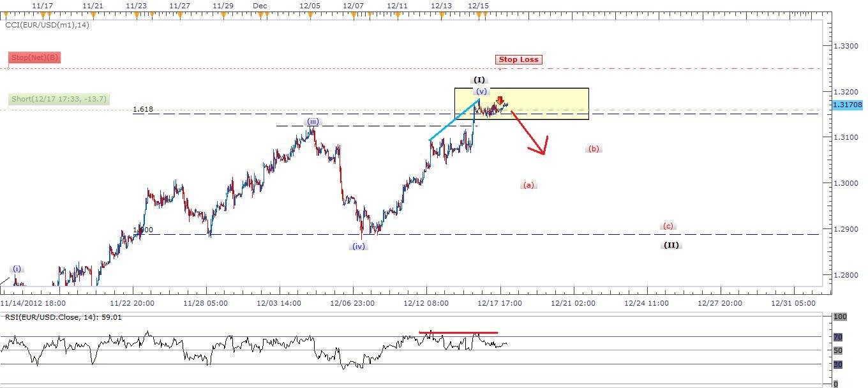
Task: Click the red down-arrow sell signal marker
Action: click(x=500, y=100)
